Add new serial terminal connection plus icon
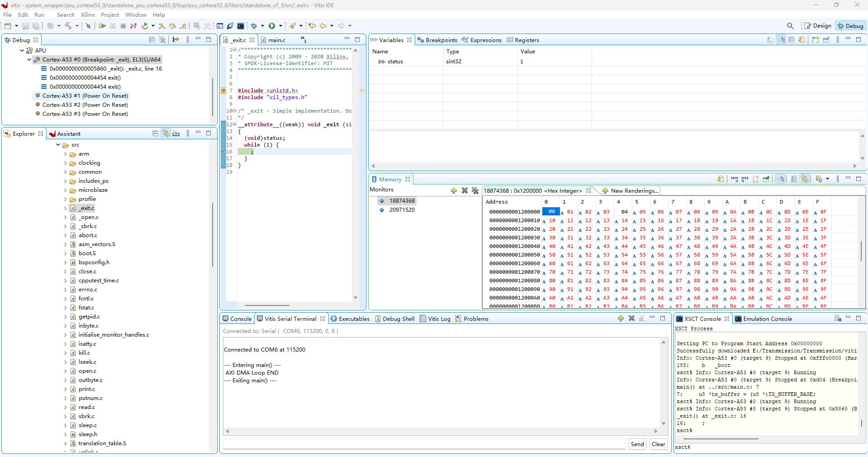Viewport: 868px width, 457px height. pos(621,319)
